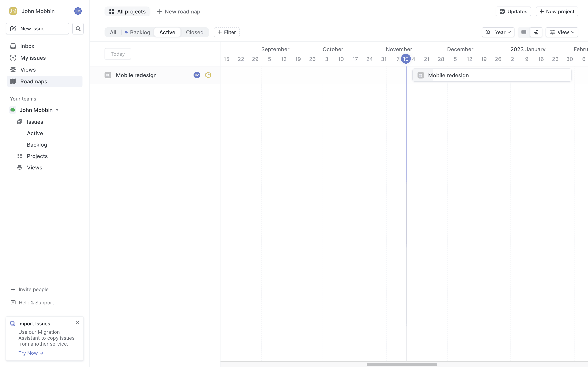This screenshot has height=367, width=588.
Task: Click the New issue compose button
Action: tap(37, 29)
